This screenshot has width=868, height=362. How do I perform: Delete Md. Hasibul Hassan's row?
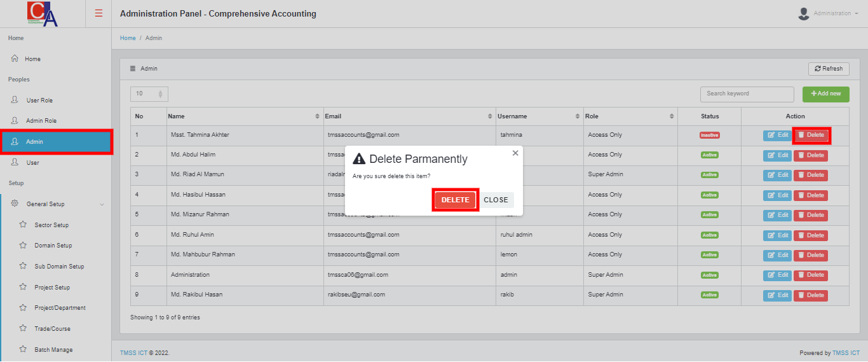coord(811,195)
